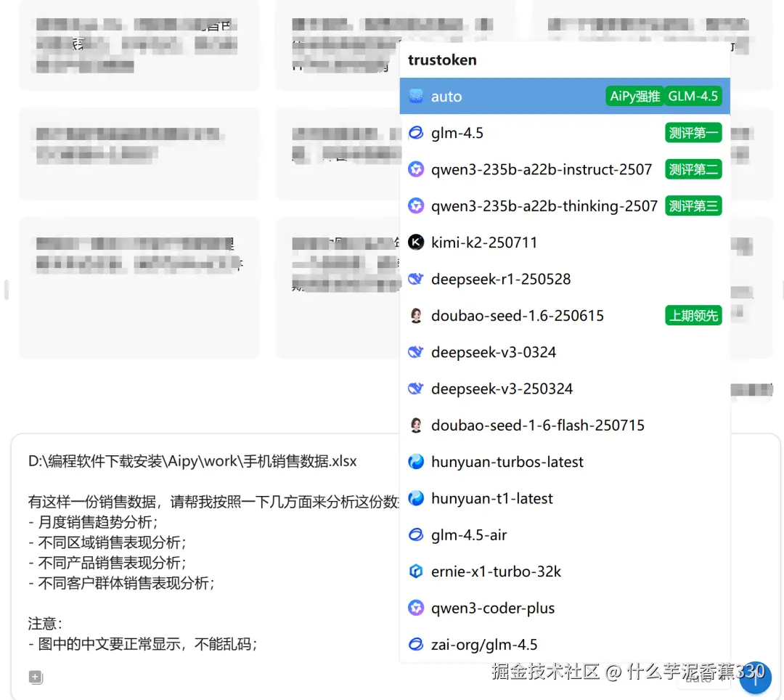
Task: Click the Qwen icon beside qwen3-235b-a22b-thinking-2507
Action: click(x=416, y=205)
